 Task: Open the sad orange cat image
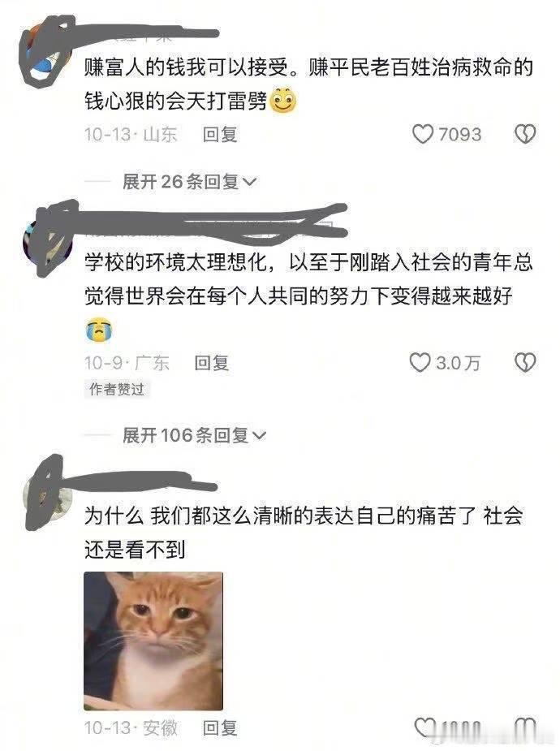click(153, 641)
